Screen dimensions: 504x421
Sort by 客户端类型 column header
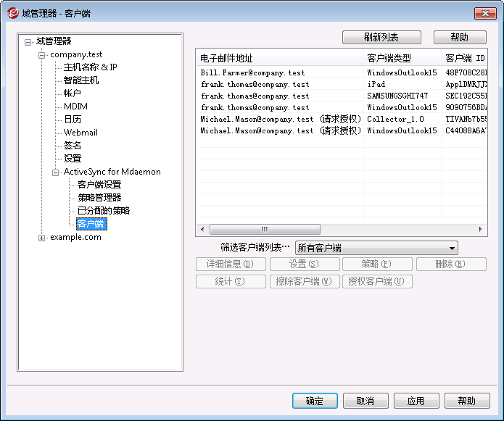[402, 58]
